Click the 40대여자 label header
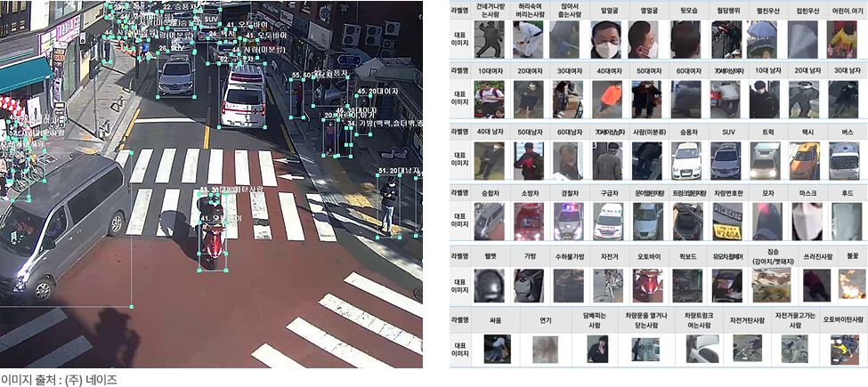Screen dimensions: 868x387 [608, 69]
